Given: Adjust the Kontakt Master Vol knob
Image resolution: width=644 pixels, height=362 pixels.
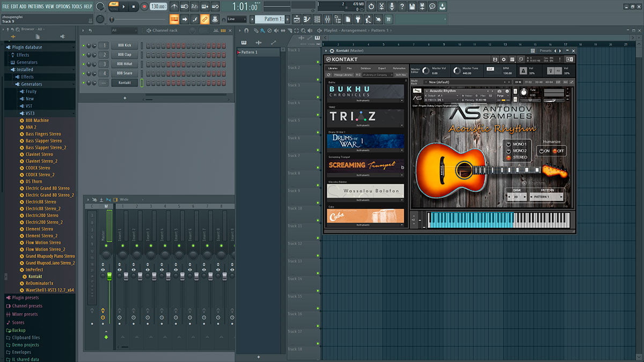Looking at the screenshot, I should (x=426, y=70).
